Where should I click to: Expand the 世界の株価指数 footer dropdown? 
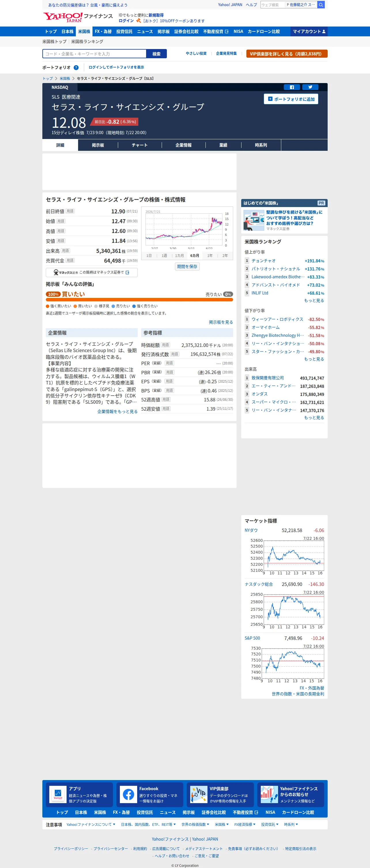coord(195,824)
